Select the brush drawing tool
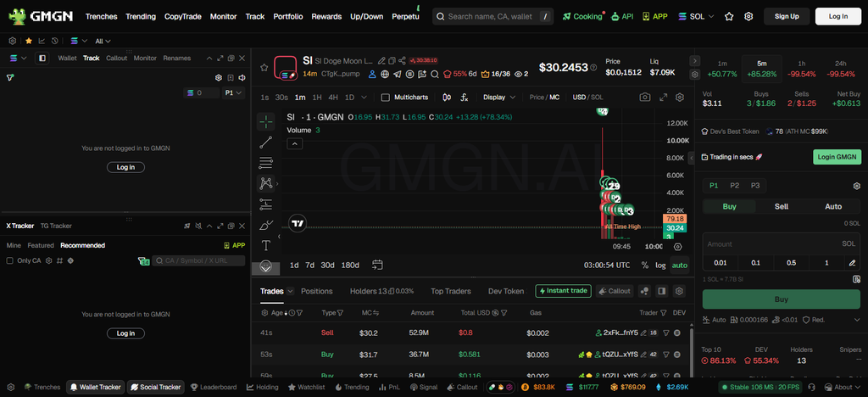868x397 pixels. pos(265,225)
